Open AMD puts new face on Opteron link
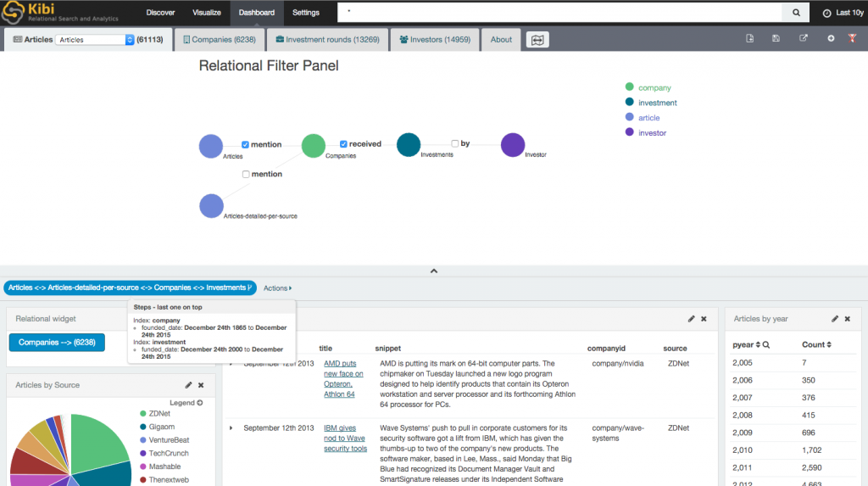The image size is (868, 486). coord(343,379)
